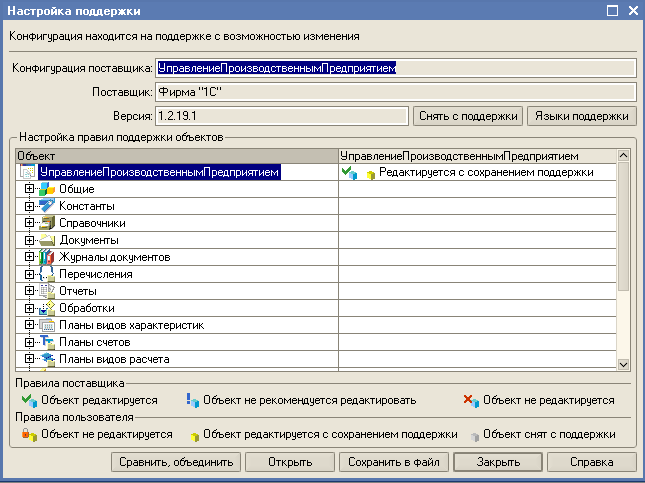645x483 pixels.
Task: Click the Перечисления braces icon
Action: [47, 274]
